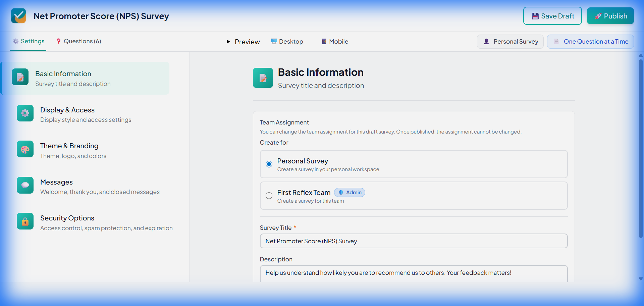Screen dimensions: 644x306
Task: Select the First Reflex Team radio button
Action: click(x=269, y=196)
